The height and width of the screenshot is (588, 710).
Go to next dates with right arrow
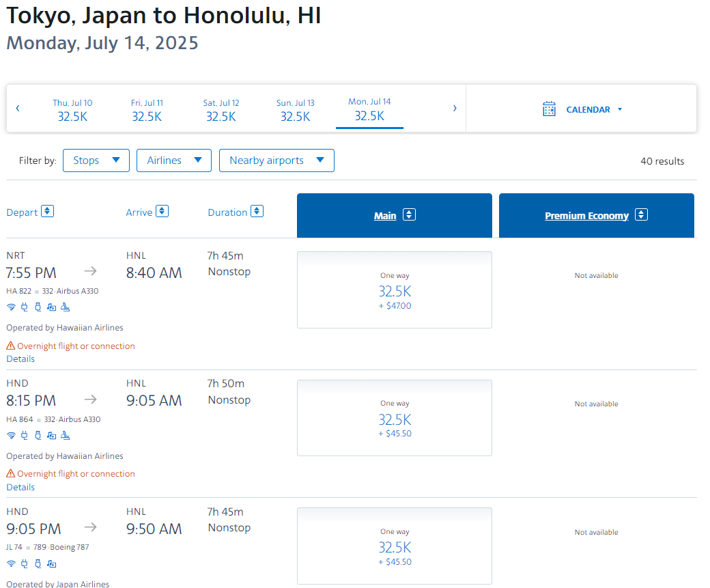[455, 109]
